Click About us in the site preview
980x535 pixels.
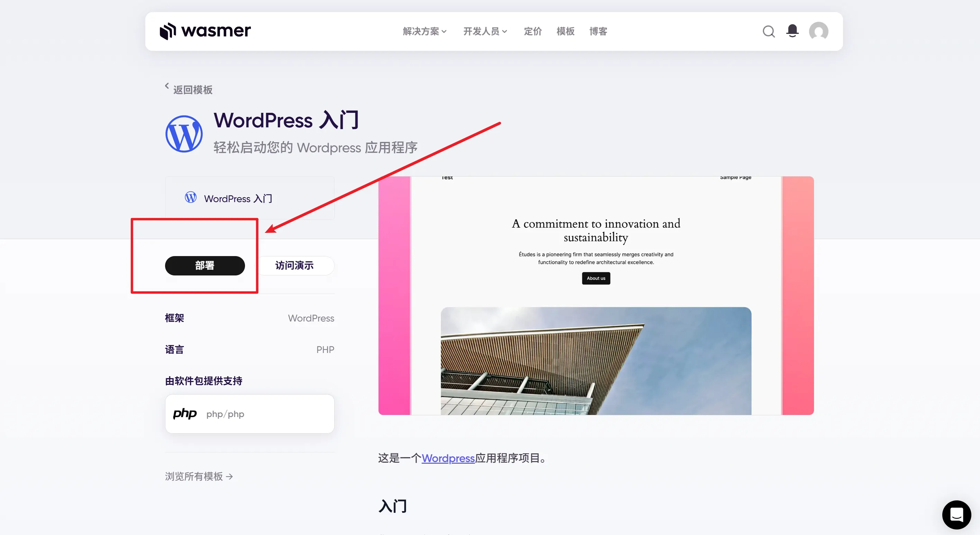tap(596, 278)
